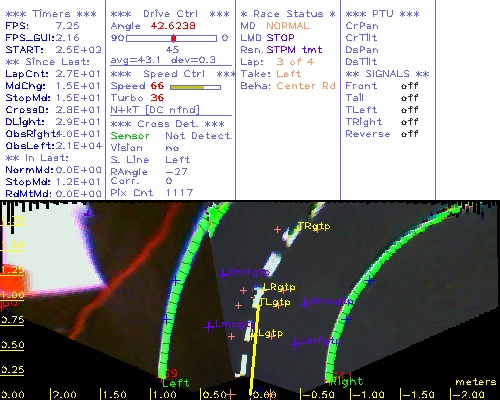Select the N+kT [DC nfnd] status
Viewport: 500px width, 400px height.
[155, 110]
